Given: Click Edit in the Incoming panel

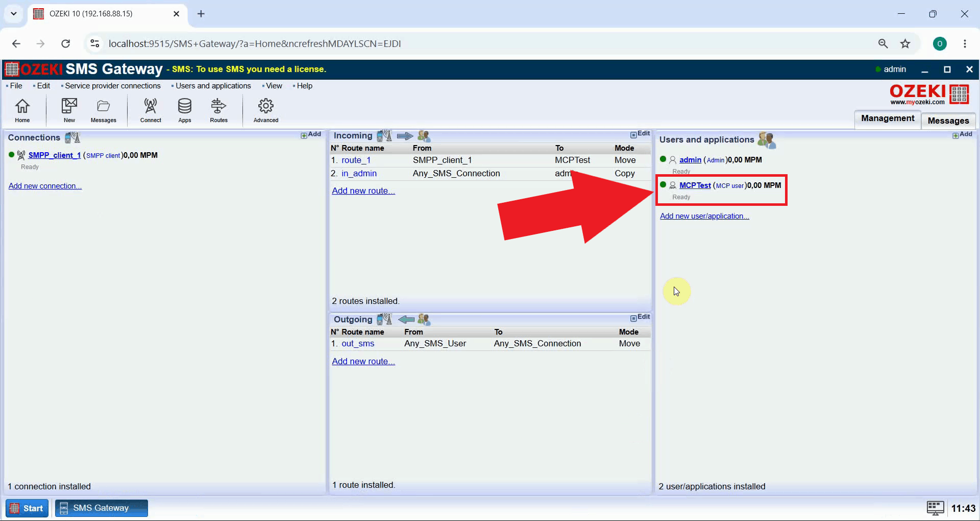Looking at the screenshot, I should [640, 134].
